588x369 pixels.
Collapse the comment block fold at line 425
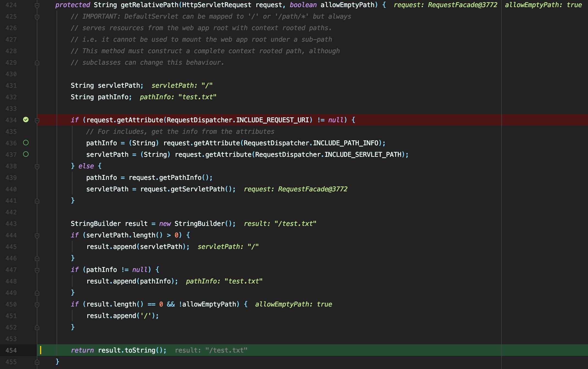tap(37, 17)
